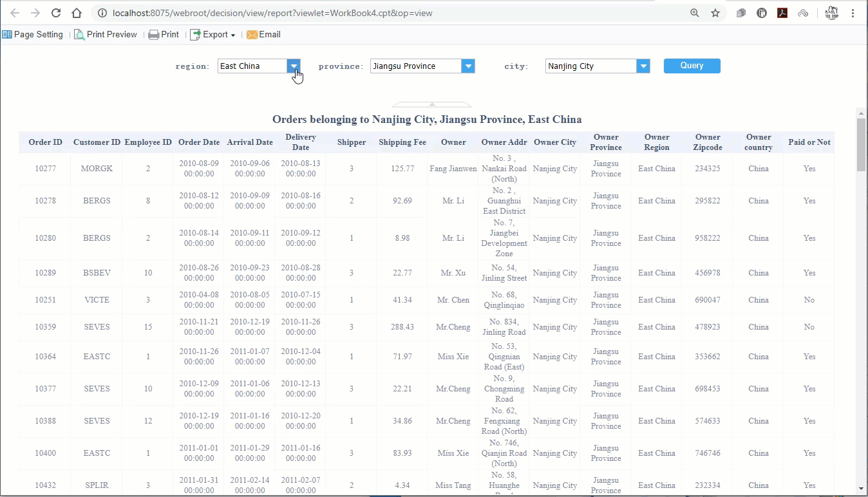Expand the province dropdown arrow
Screen dimensions: 868x497
[468, 66]
